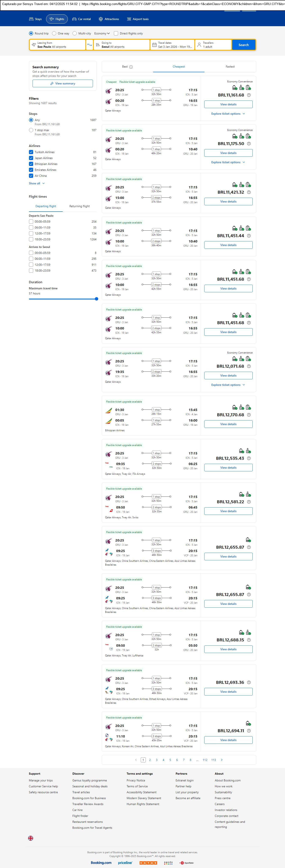
Task: Click the Airport taxis icon in navigation
Action: (x=129, y=19)
